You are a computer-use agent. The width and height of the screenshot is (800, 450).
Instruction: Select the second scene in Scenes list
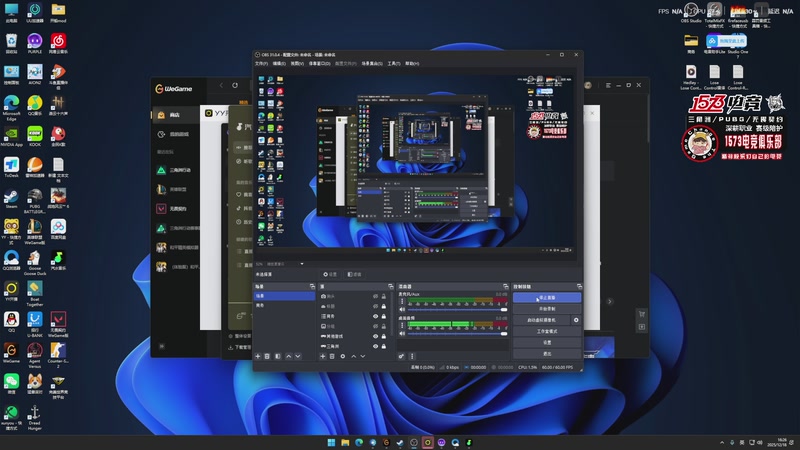tap(284, 305)
